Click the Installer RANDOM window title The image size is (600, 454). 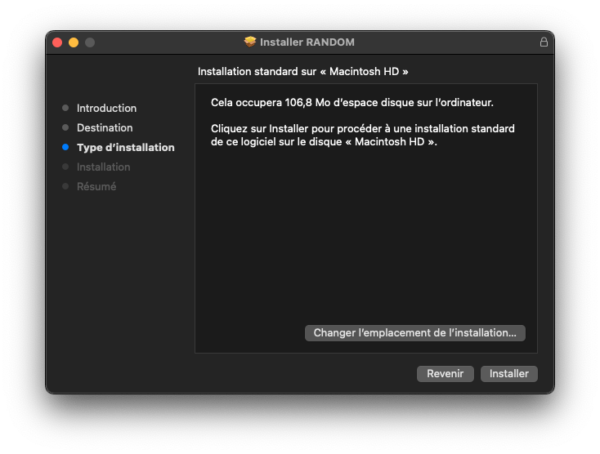point(307,42)
